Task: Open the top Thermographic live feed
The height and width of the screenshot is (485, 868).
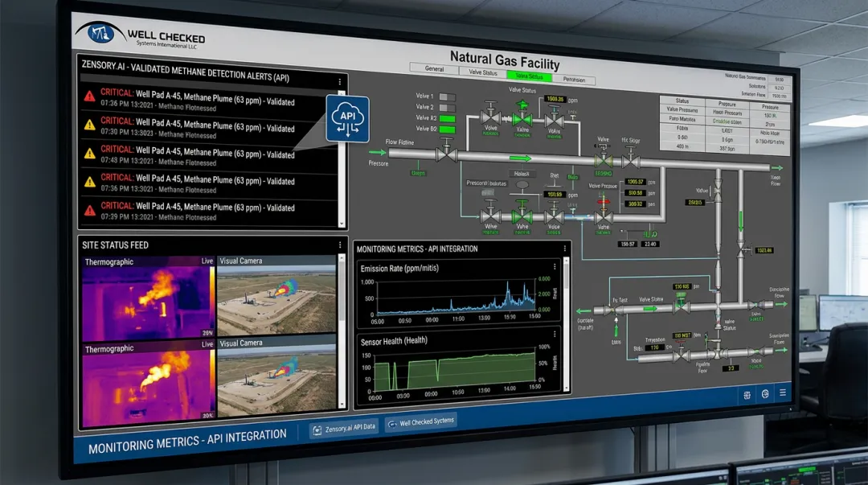Action: pyautogui.click(x=149, y=298)
